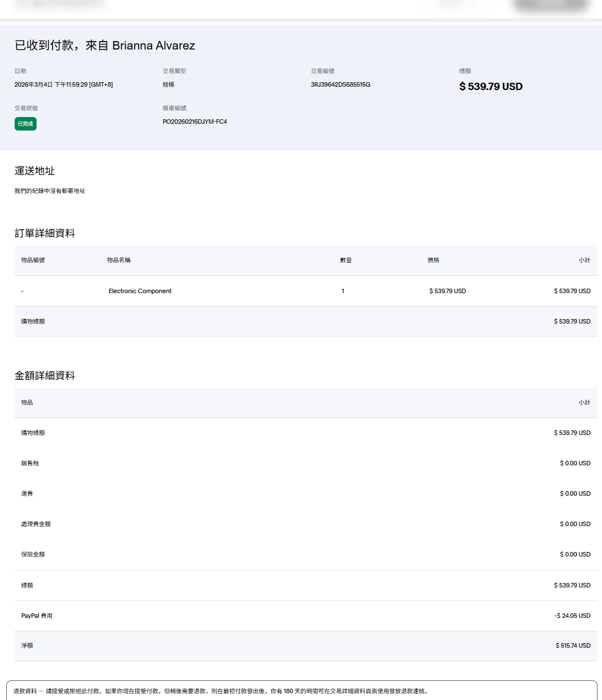Click the $ 515.74 USD net amount
Screen dimensions: 602x700
coord(573,645)
